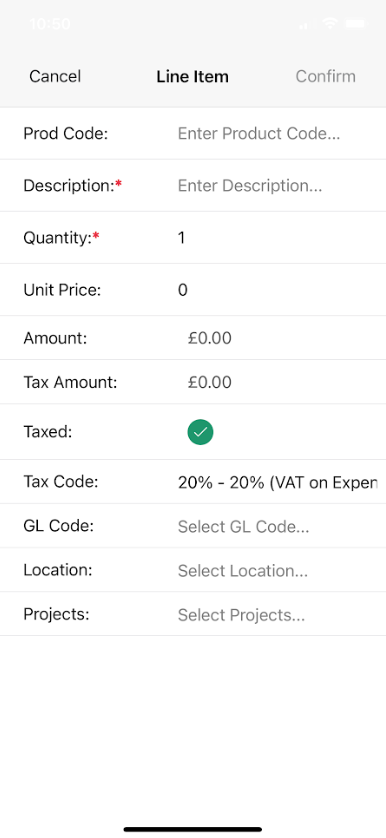The width and height of the screenshot is (386, 838).
Task: Tap the home indicator bar
Action: 193,829
